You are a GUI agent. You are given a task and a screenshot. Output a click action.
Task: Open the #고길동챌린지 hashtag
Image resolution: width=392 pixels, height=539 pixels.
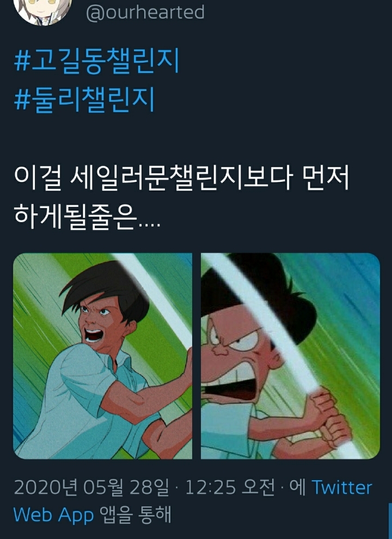pyautogui.click(x=97, y=62)
